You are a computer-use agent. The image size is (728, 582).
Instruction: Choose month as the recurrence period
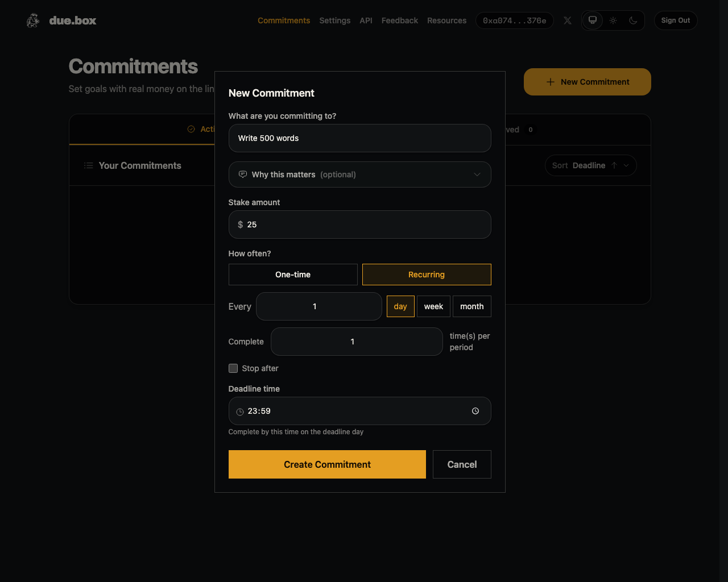pos(471,306)
